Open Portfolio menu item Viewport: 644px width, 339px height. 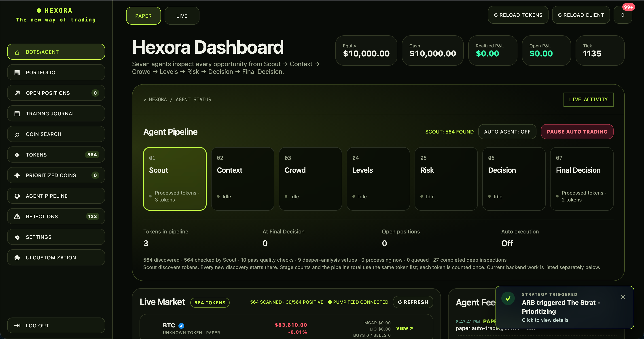click(56, 72)
